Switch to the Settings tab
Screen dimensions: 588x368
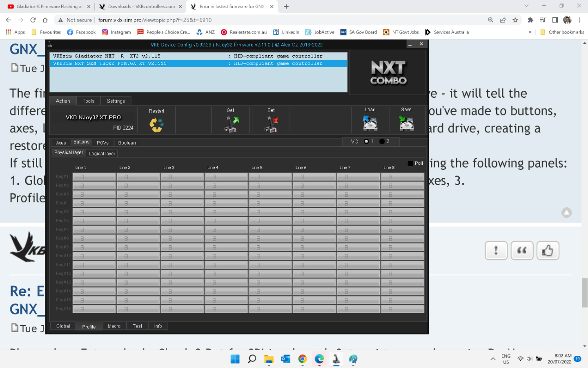click(116, 101)
